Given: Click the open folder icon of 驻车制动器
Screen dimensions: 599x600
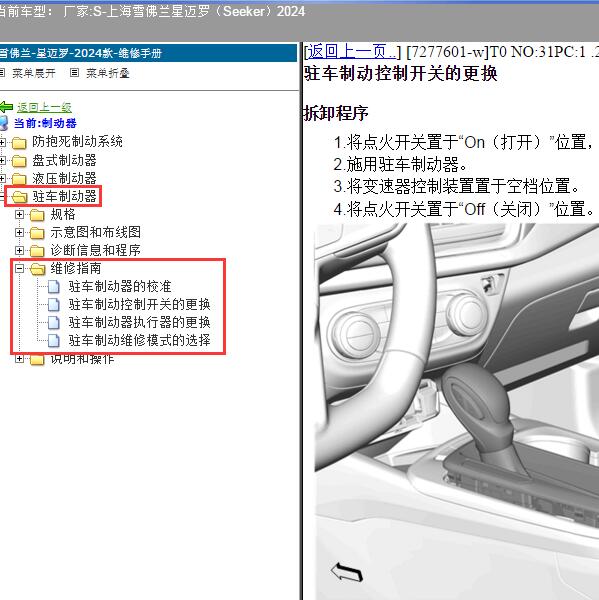Looking at the screenshot, I should (20, 197).
